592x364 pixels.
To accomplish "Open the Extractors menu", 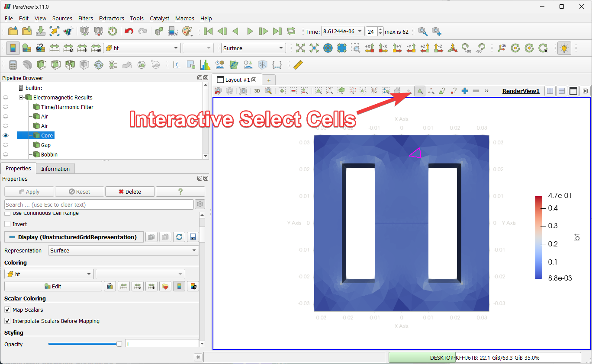I will pos(112,18).
